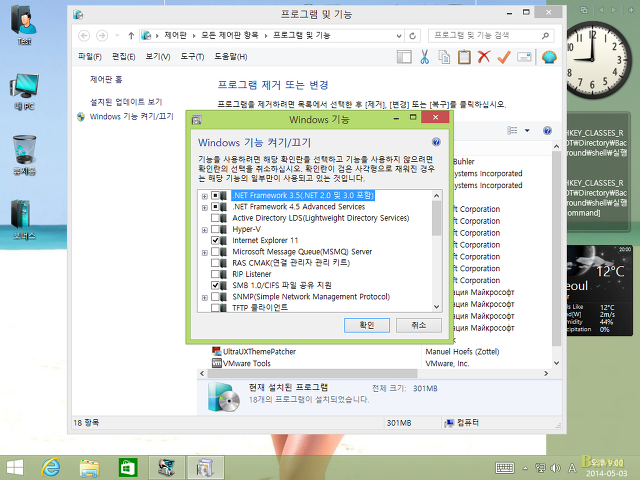Click the touch keyboard tray icon
640x480 pixels.
pyautogui.click(x=504, y=468)
